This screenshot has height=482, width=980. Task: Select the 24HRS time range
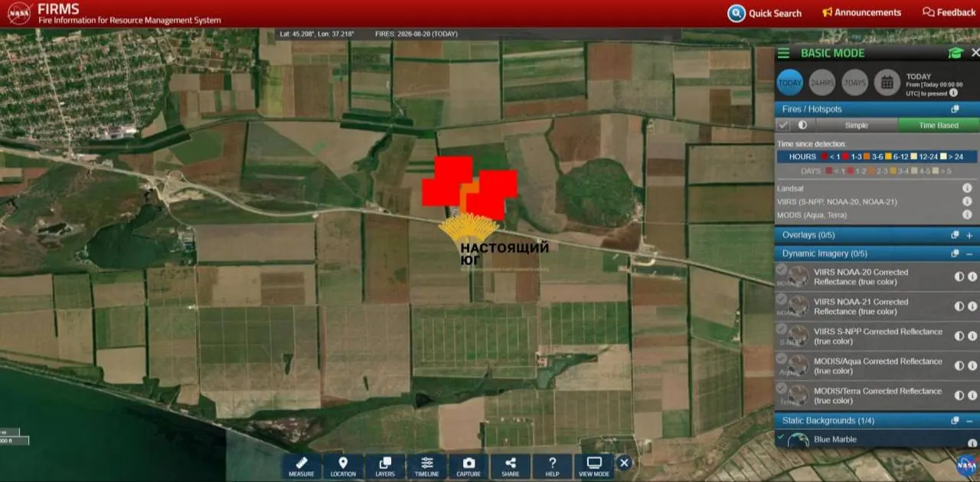pyautogui.click(x=822, y=83)
